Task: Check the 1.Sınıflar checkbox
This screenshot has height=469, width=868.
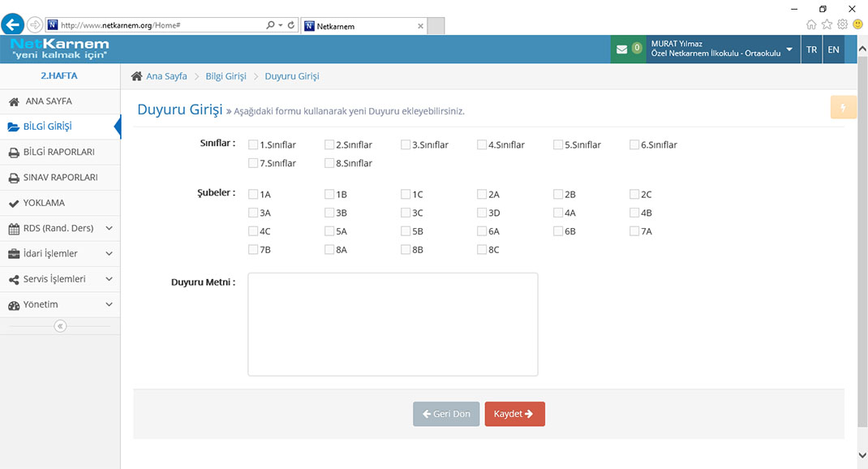Action: tap(254, 145)
